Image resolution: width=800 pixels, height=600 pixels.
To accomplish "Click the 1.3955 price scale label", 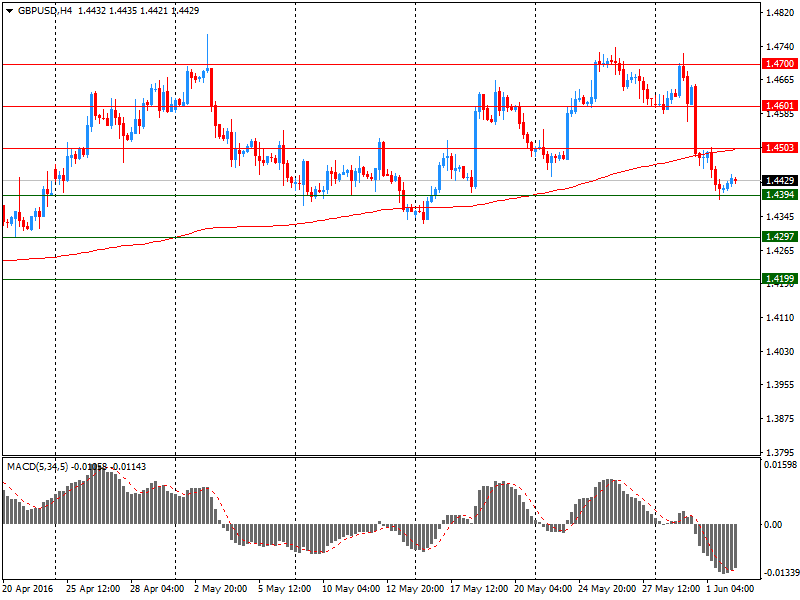I will click(780, 385).
